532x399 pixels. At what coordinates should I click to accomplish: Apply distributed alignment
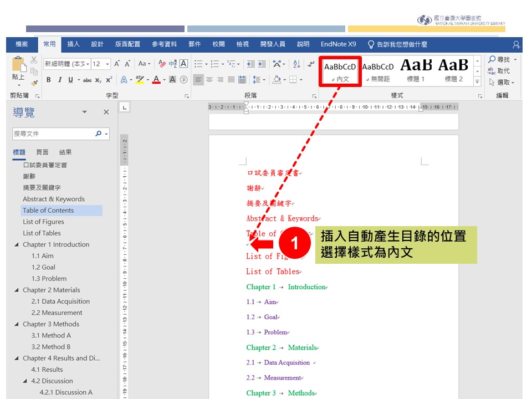[x=242, y=80]
